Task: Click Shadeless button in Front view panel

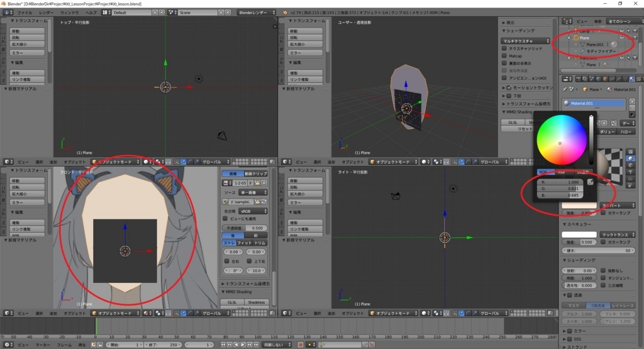Action: 257,302
